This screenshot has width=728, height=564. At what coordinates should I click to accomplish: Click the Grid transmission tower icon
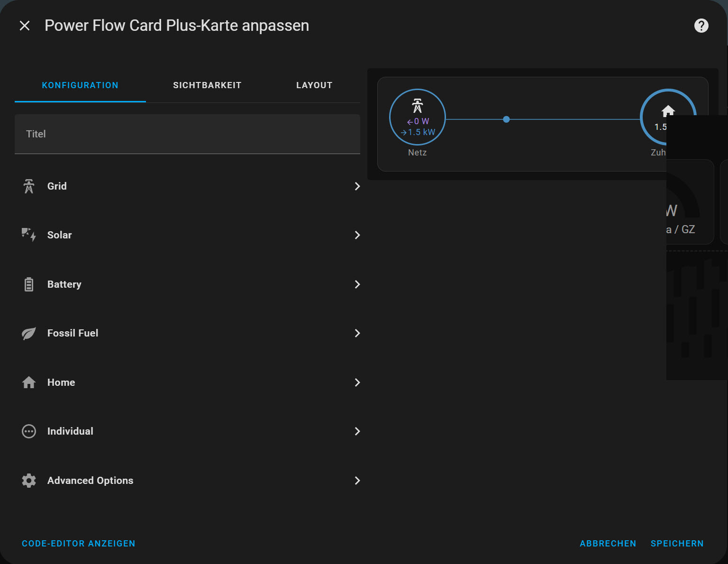29,186
